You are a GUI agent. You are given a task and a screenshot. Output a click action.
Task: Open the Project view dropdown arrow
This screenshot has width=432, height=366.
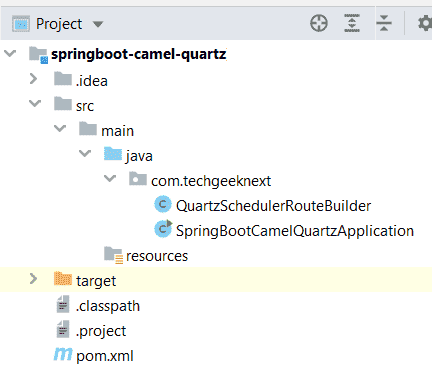point(98,24)
